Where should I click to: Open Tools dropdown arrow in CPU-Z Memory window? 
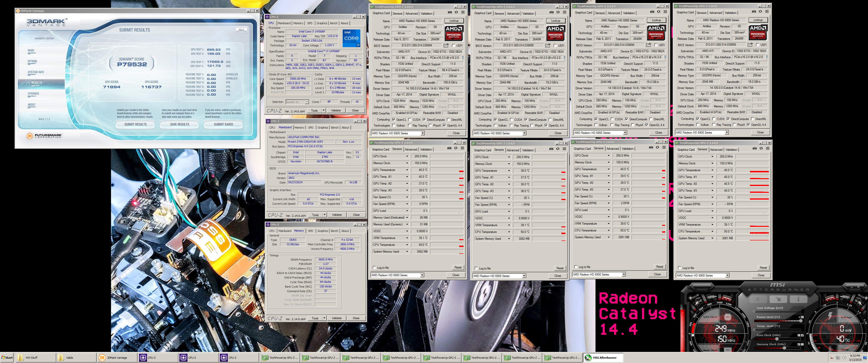324,318
